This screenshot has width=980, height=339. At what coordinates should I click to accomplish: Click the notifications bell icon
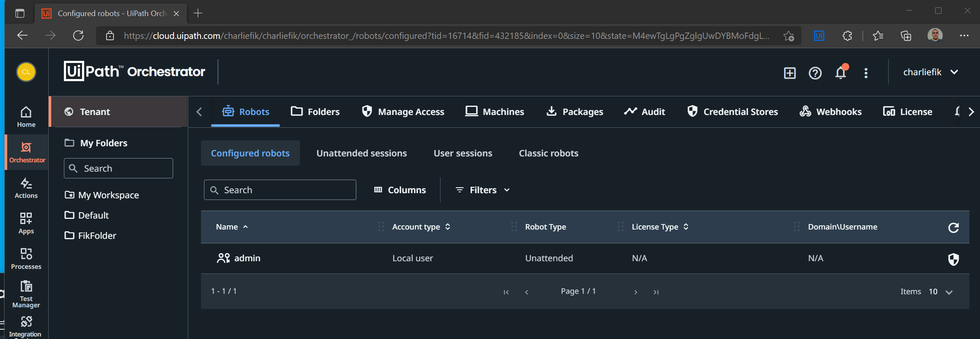(x=840, y=73)
